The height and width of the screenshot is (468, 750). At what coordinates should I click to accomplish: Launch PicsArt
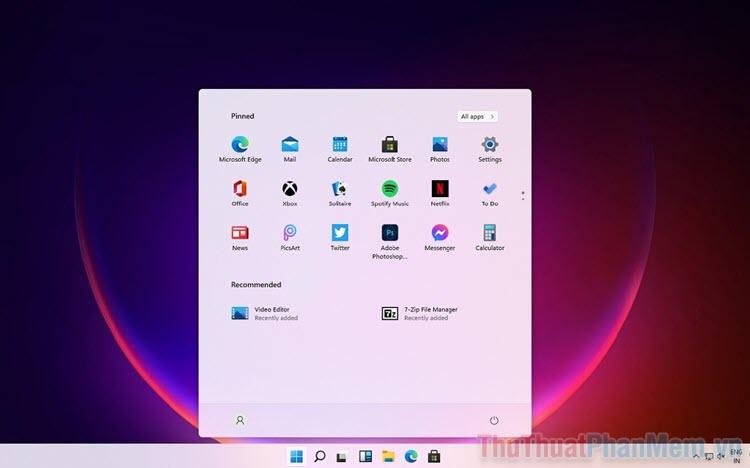point(290,238)
